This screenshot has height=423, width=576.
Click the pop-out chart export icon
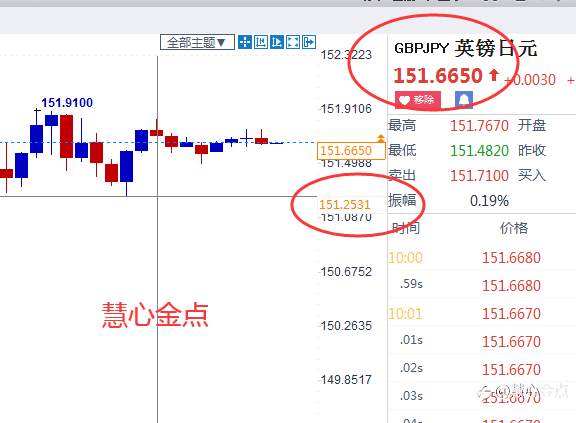tap(309, 42)
